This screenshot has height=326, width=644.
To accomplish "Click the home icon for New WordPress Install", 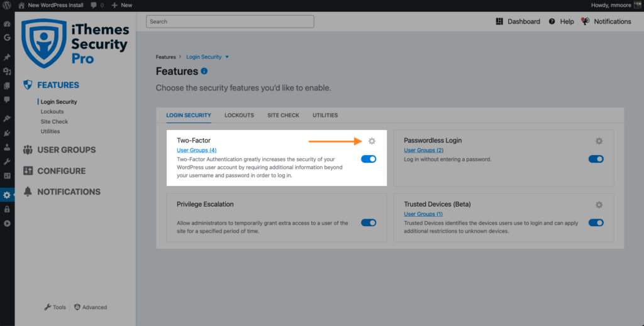I will coord(21,5).
